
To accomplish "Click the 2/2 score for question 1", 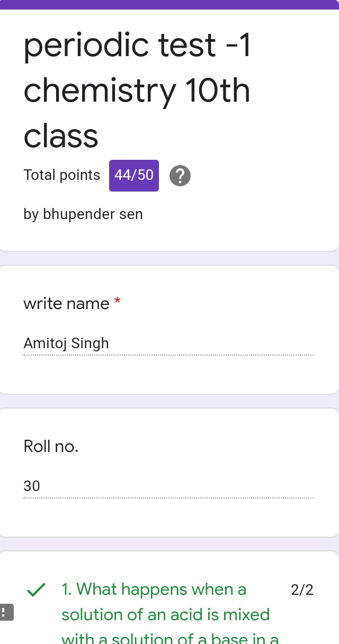I will tap(302, 589).
